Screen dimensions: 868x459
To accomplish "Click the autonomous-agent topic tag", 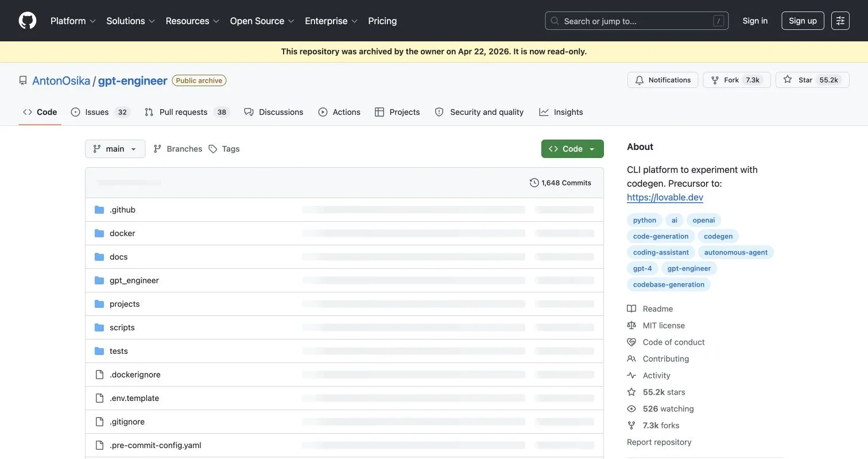I will pyautogui.click(x=736, y=252).
